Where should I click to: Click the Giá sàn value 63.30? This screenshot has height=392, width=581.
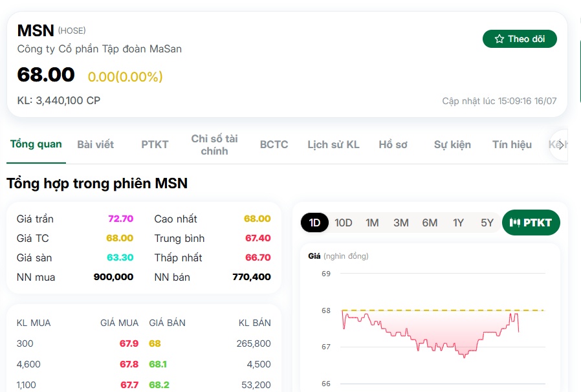click(120, 257)
